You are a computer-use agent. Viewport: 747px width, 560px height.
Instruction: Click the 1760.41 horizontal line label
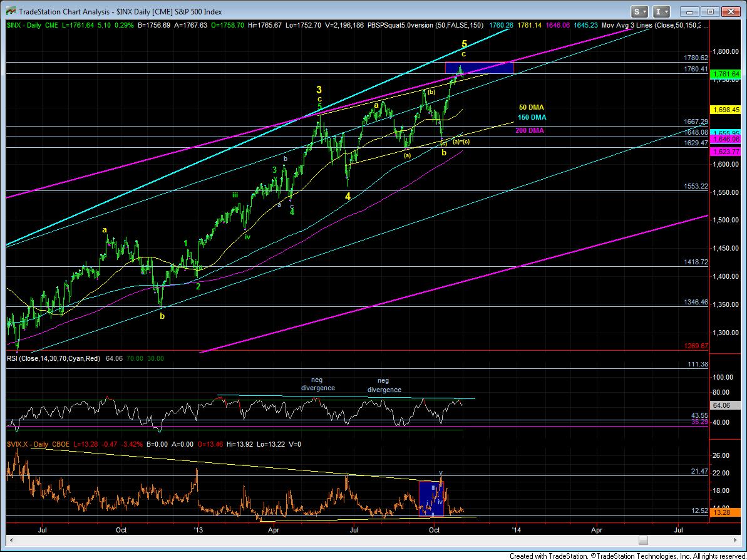696,69
